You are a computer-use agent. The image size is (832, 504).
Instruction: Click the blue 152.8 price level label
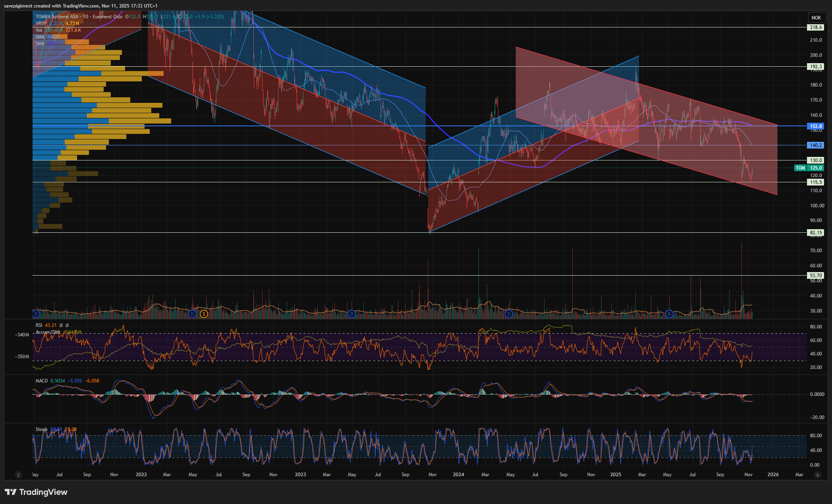[815, 126]
